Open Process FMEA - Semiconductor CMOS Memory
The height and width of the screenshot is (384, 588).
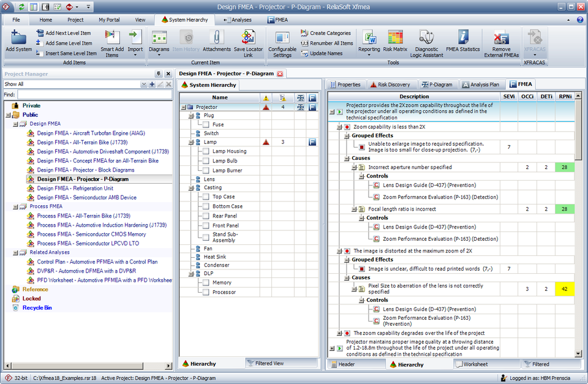(x=91, y=235)
